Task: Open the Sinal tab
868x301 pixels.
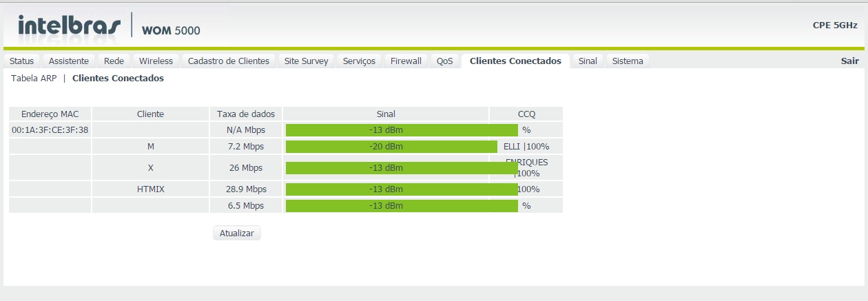Action: [x=588, y=61]
